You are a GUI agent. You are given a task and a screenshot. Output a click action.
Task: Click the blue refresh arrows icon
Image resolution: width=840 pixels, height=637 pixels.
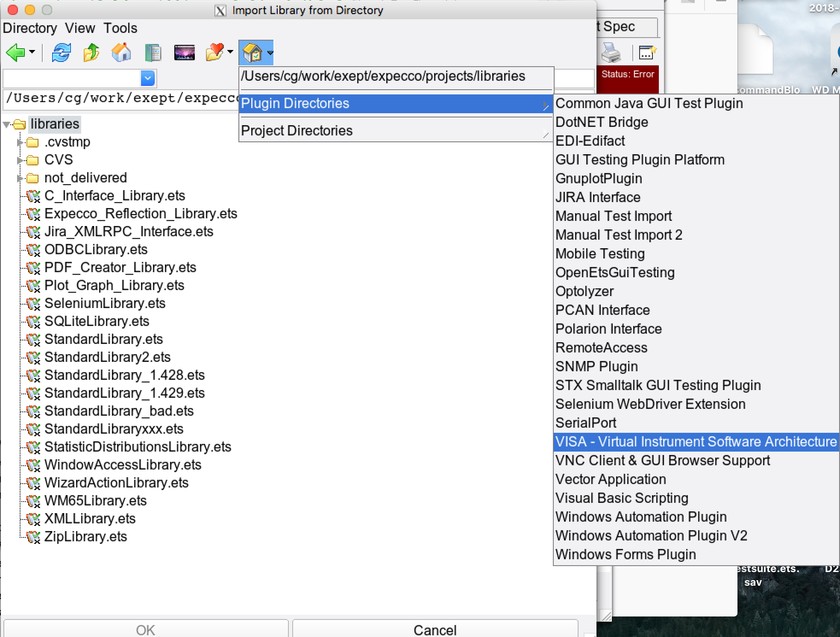(x=61, y=53)
